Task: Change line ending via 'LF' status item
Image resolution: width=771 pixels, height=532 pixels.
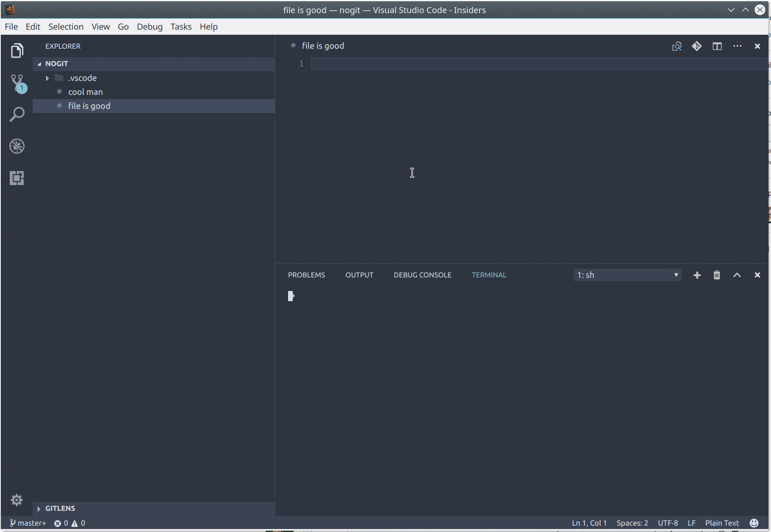Action: tap(692, 523)
